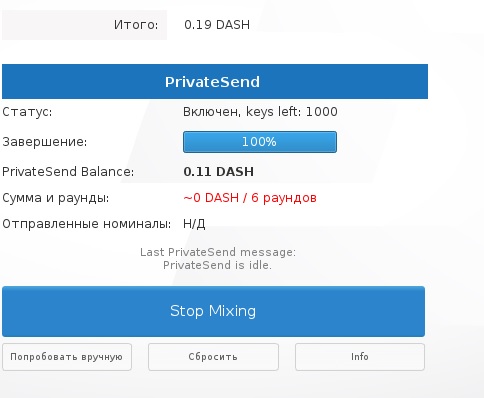Click the Включен, keys left: 1000 status
Image resolution: width=484 pixels, height=398 pixels.
coord(260,112)
